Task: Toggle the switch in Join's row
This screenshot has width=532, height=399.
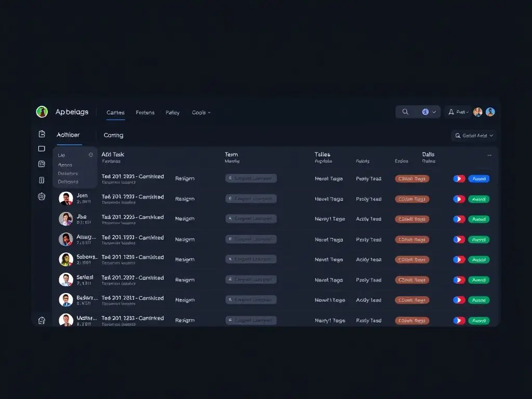Action: click(459, 199)
